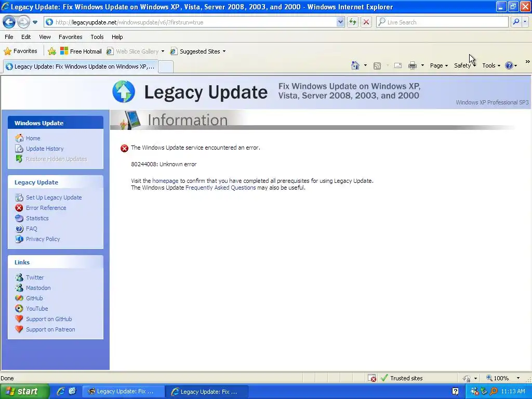This screenshot has width=532, height=399.
Task: Open Set Up Legacy Update link
Action: 54,197
